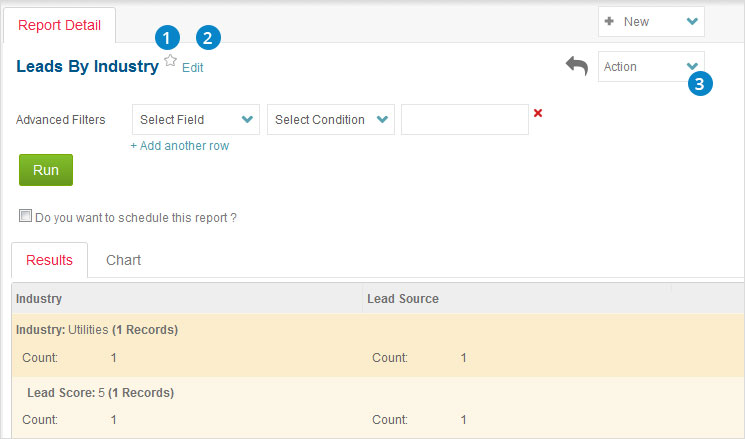Screen dimensions: 745x439
Task: Remove filter row with red X
Action: tap(538, 113)
